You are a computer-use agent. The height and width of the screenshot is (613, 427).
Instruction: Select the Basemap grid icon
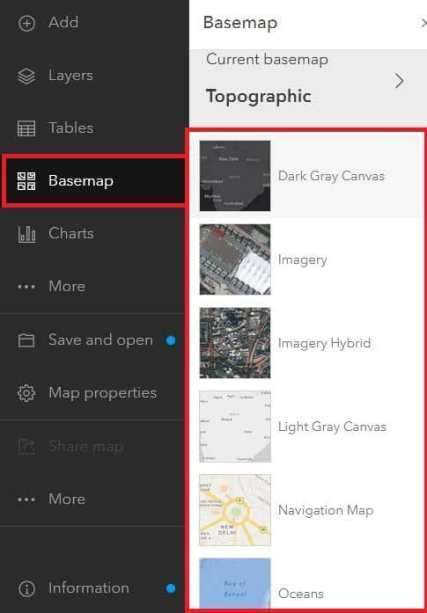tap(27, 181)
